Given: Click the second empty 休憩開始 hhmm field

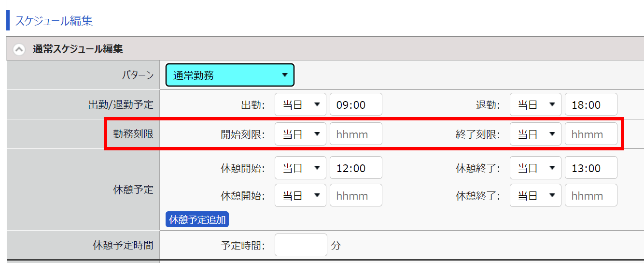Looking at the screenshot, I should click(x=356, y=195).
